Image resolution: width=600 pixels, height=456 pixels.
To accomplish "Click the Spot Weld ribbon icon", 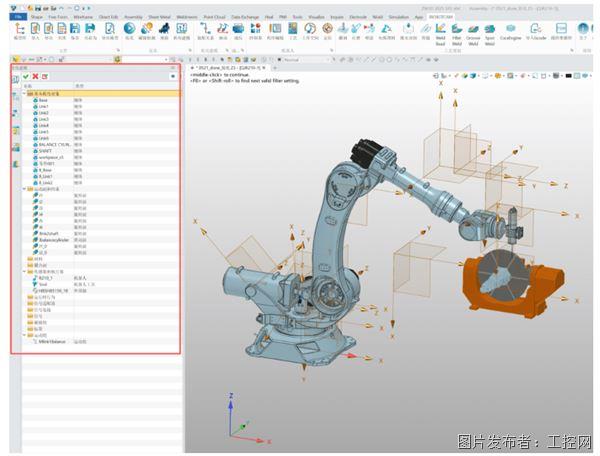I will pyautogui.click(x=489, y=29).
